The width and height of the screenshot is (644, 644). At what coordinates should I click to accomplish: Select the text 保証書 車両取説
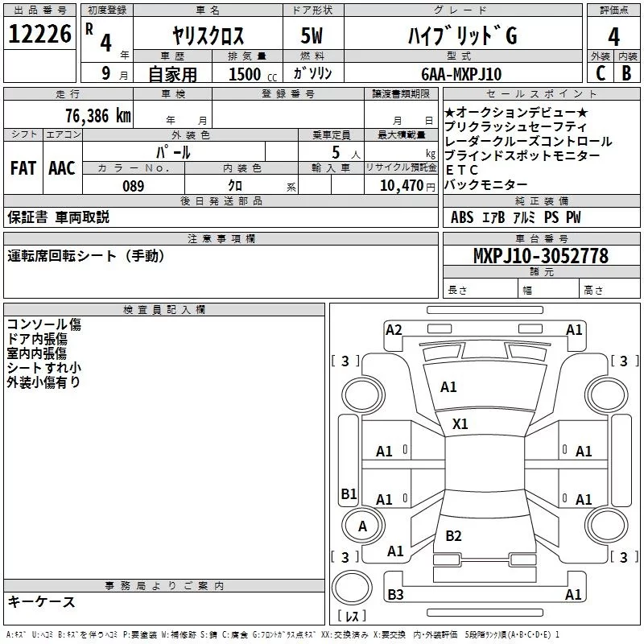click(x=58, y=217)
